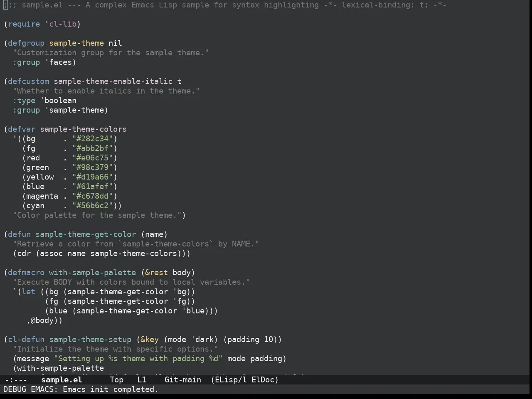Image resolution: width=532 pixels, height=399 pixels.
Task: Click the color string "#56b6c2"
Action: tap(93, 206)
